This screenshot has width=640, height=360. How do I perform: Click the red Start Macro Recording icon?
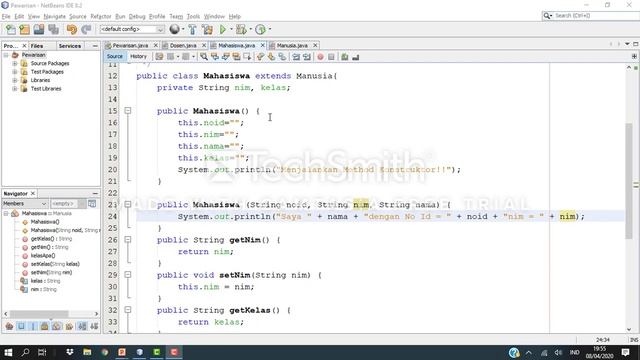point(320,57)
